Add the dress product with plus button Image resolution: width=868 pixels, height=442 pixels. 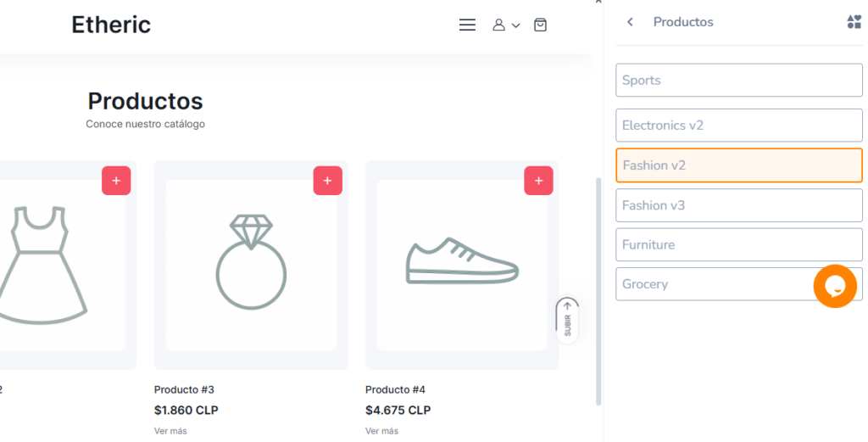coord(116,181)
